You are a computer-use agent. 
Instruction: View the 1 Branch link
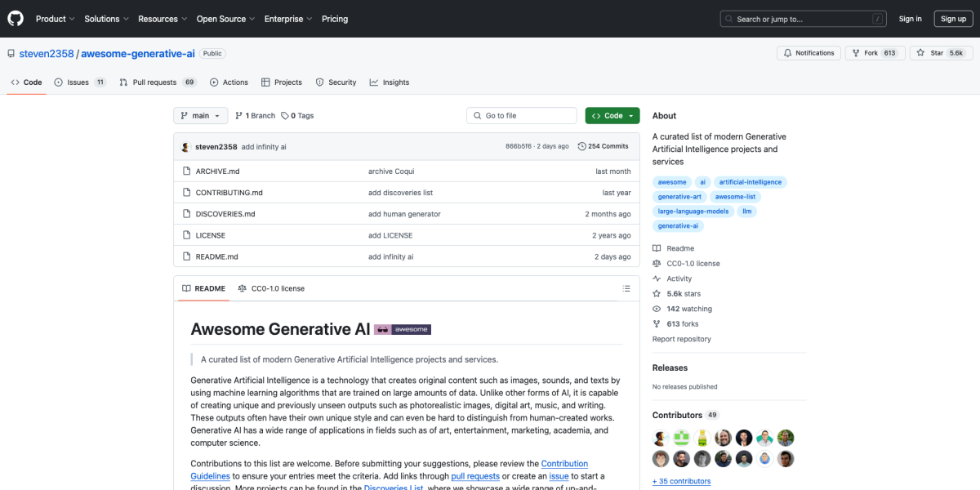click(255, 116)
